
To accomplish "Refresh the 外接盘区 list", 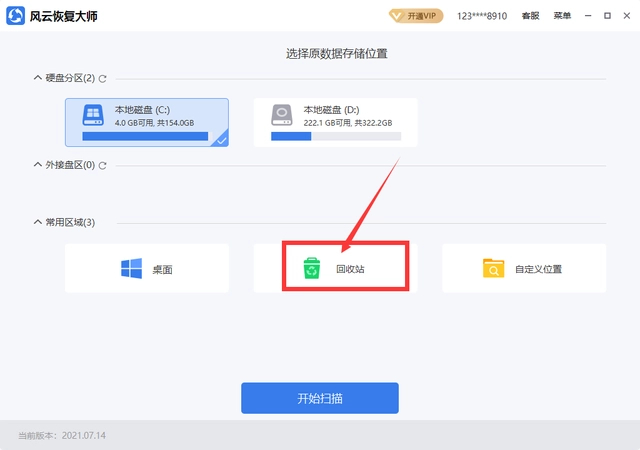I will pos(102,165).
